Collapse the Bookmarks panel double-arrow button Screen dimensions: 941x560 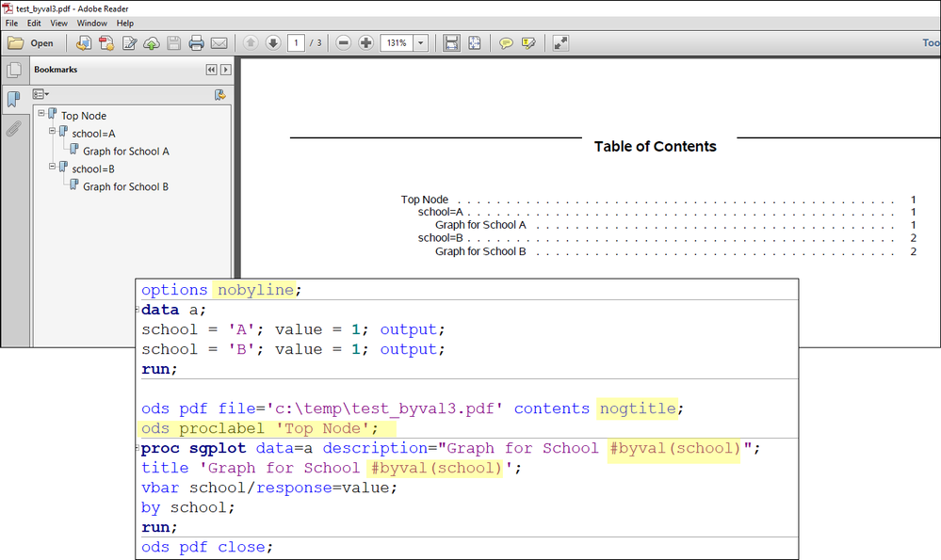click(211, 70)
